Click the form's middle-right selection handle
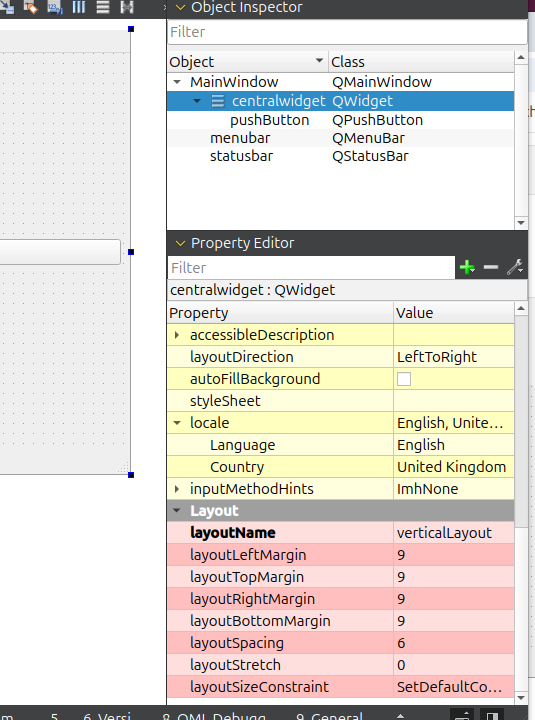 tap(131, 252)
